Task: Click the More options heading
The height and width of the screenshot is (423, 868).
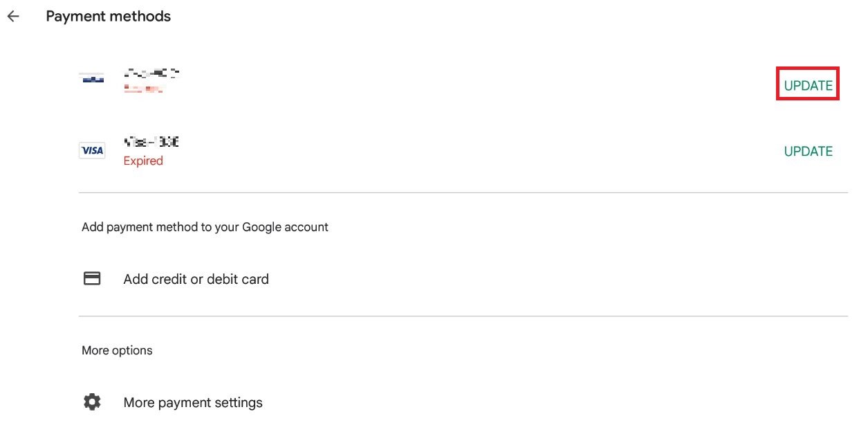Action: pyautogui.click(x=117, y=350)
